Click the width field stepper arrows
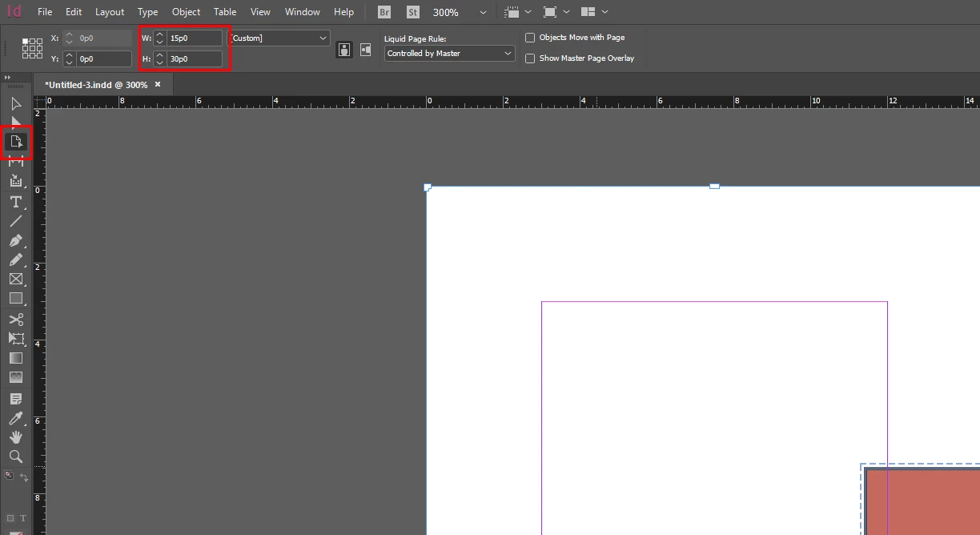The image size is (980, 535). tap(160, 38)
